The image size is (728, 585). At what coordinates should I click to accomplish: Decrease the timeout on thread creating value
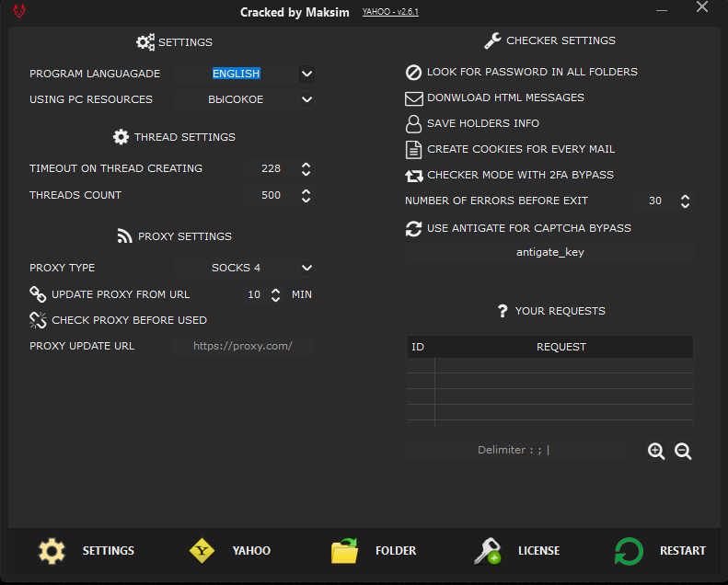tap(306, 173)
